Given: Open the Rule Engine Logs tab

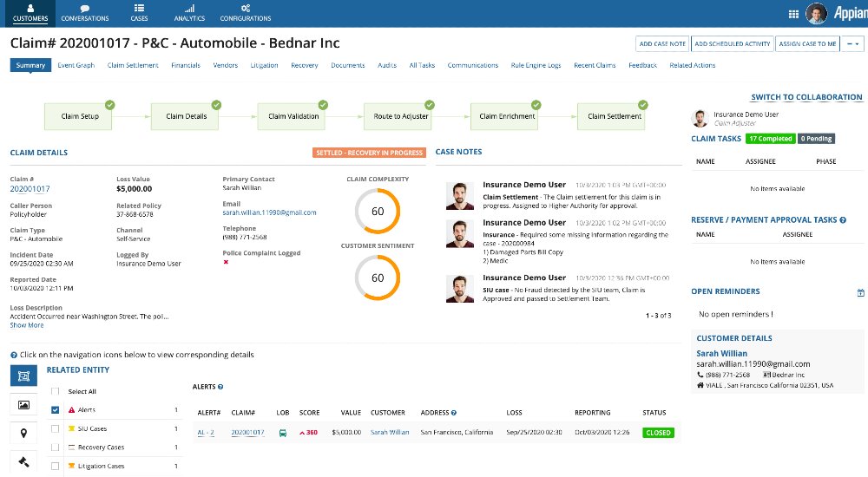Looking at the screenshot, I should tap(536, 65).
